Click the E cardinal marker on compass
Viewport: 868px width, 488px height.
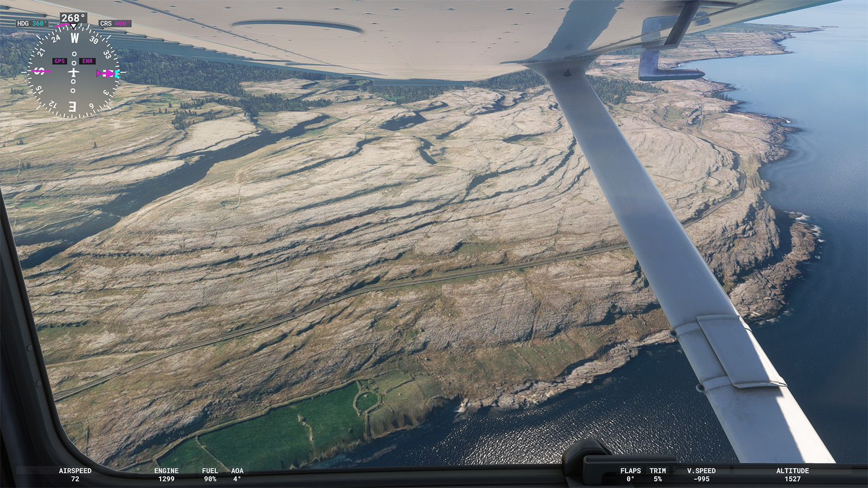pyautogui.click(x=72, y=106)
